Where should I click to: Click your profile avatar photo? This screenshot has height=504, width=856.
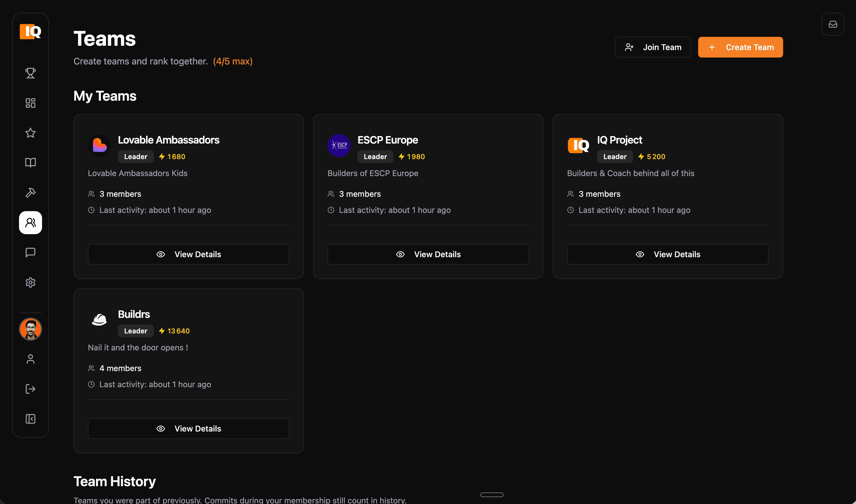pos(30,329)
